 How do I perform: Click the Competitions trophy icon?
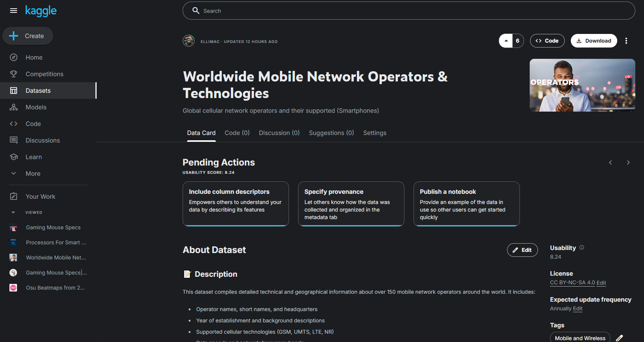click(14, 74)
